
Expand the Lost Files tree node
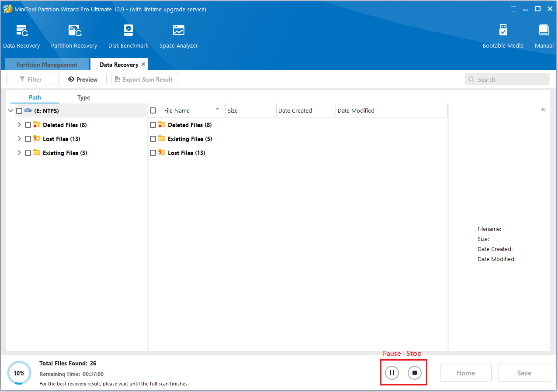(19, 139)
